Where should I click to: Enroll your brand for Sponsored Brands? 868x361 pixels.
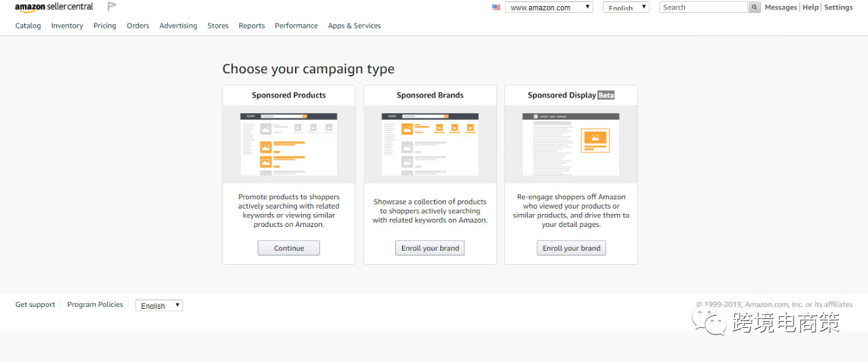pos(430,248)
